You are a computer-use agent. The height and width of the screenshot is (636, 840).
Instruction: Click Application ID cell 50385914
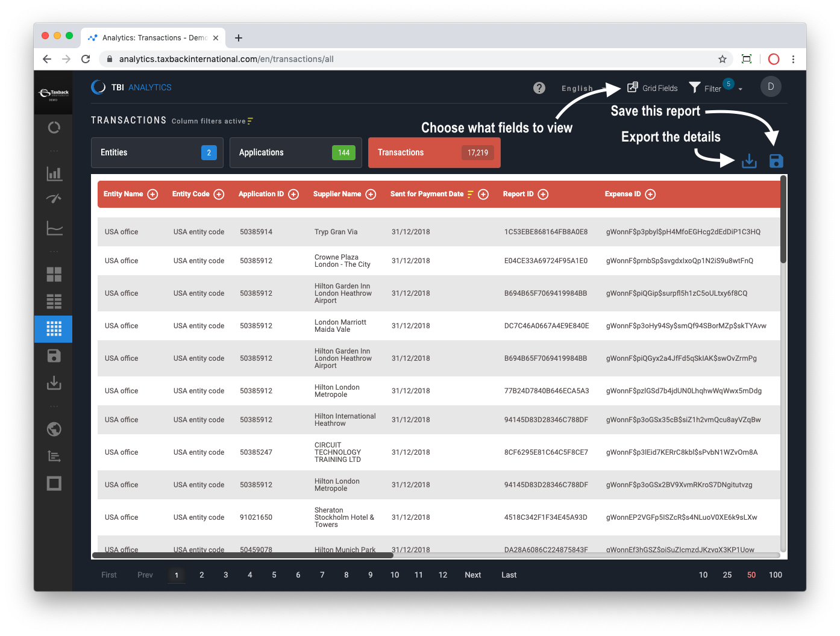(256, 232)
